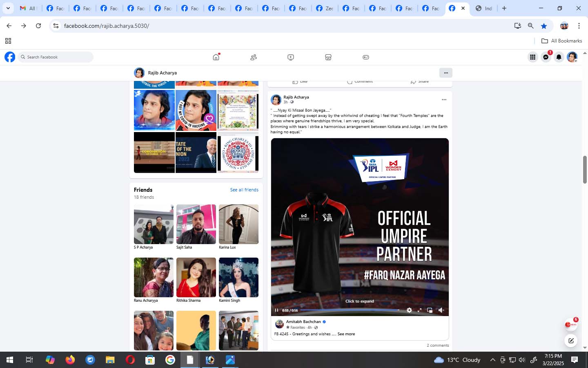Open the Facebook Video (Watch) icon
Viewport: 588px width, 368px height.
click(291, 57)
